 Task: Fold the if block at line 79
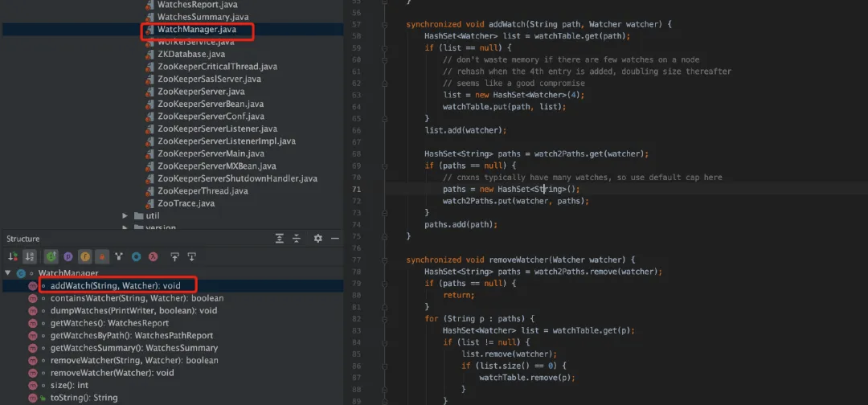383,284
